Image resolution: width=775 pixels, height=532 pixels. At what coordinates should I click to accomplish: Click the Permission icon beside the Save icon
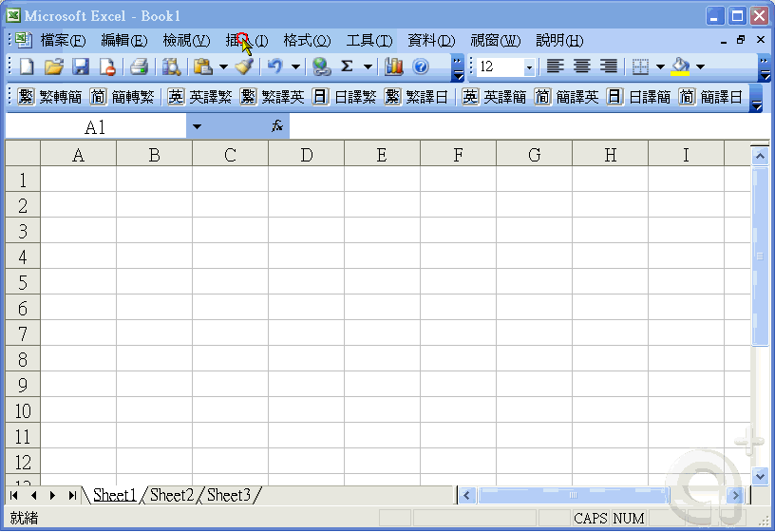click(x=107, y=66)
